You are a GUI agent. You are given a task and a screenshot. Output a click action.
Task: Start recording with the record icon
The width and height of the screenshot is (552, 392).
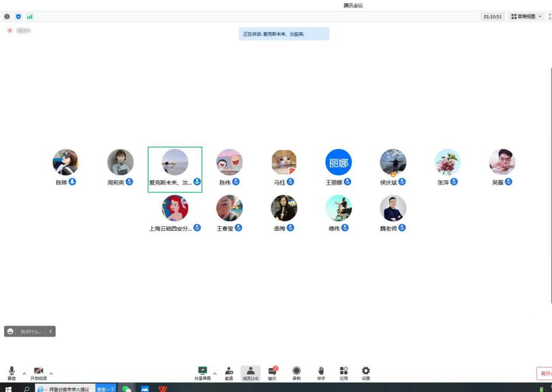click(x=296, y=372)
